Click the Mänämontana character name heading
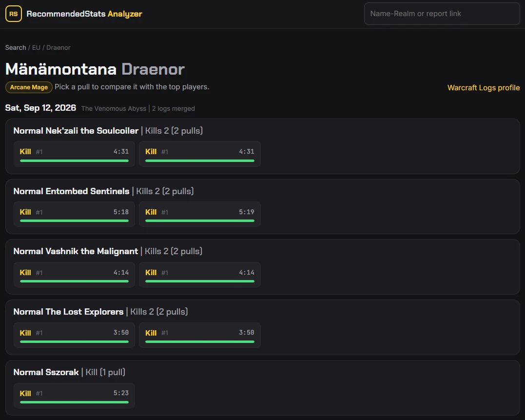 pyautogui.click(x=61, y=69)
